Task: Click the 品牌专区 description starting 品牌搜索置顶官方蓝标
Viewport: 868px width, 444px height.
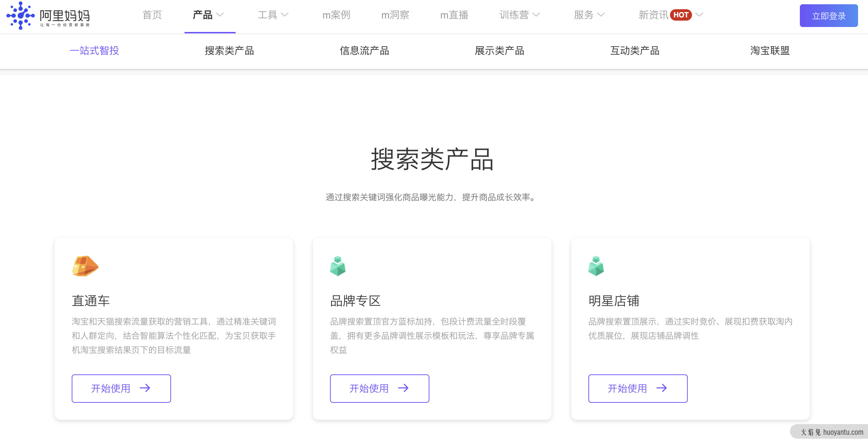Action: click(432, 336)
